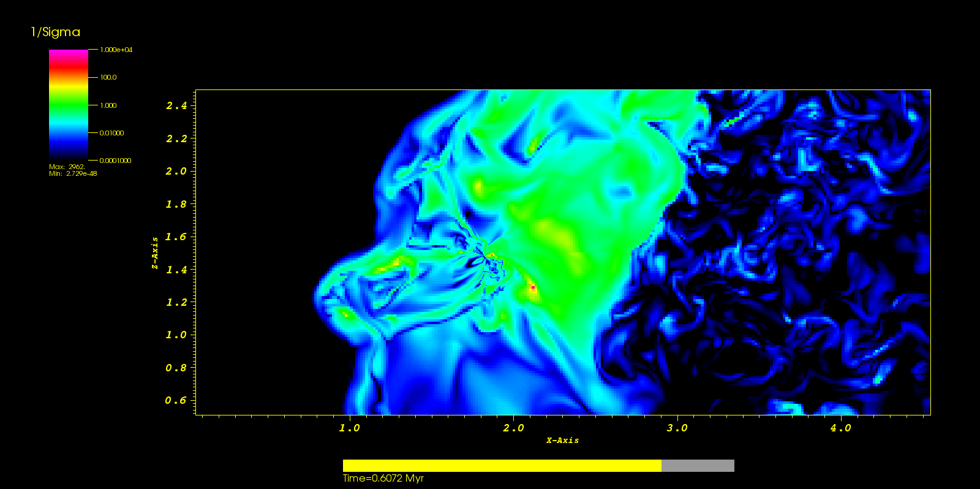Viewport: 980px width, 489px height.
Task: Click the 2.4 tick label on Z-axis
Action: 176,106
